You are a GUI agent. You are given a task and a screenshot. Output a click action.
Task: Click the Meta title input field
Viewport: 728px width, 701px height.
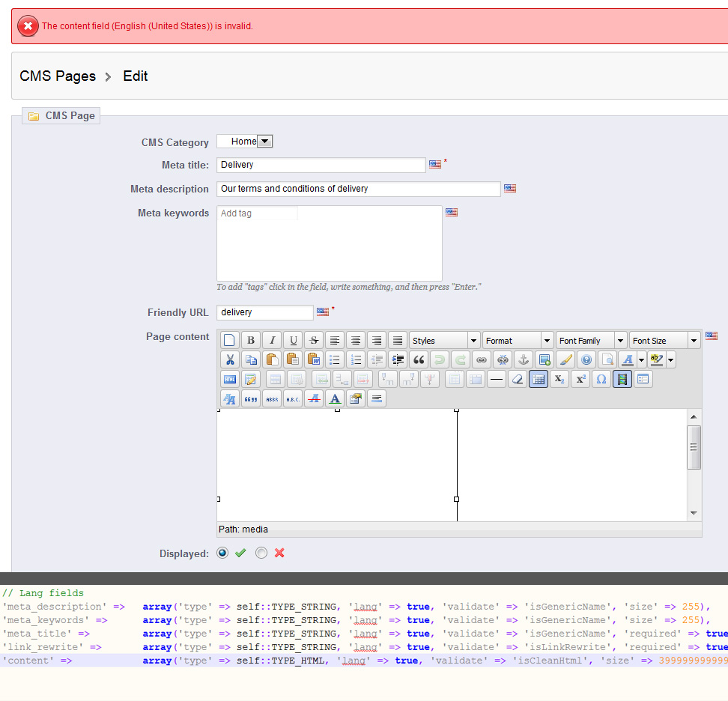click(x=321, y=165)
